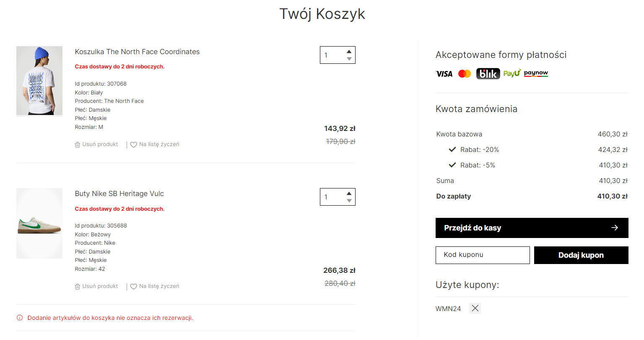Increase quantity of Nike SB Heritage Vulc
The width and height of the screenshot is (644, 340).
(x=349, y=194)
